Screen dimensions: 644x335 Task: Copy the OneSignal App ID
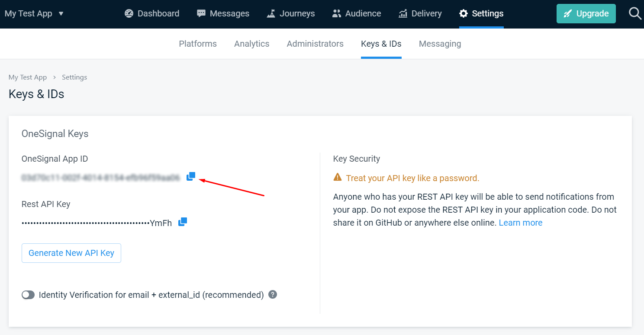[x=191, y=176]
